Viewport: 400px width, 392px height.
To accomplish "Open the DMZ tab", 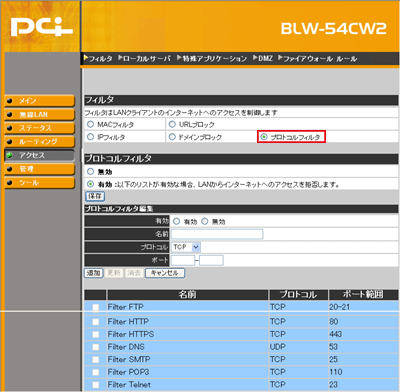I will 263,59.
